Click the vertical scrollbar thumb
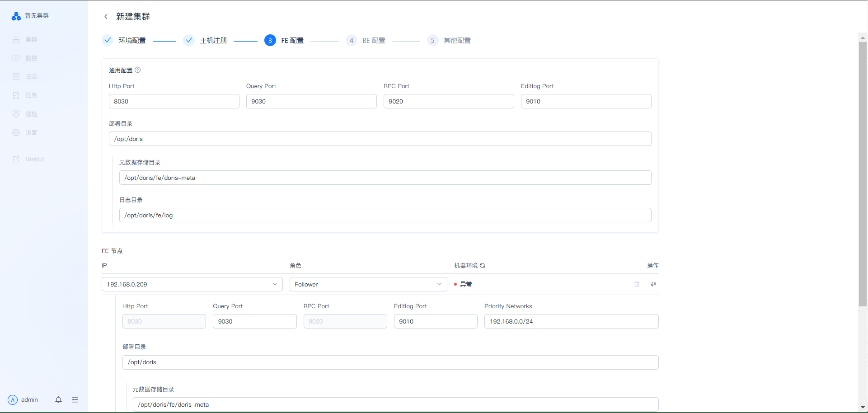 pyautogui.click(x=863, y=174)
